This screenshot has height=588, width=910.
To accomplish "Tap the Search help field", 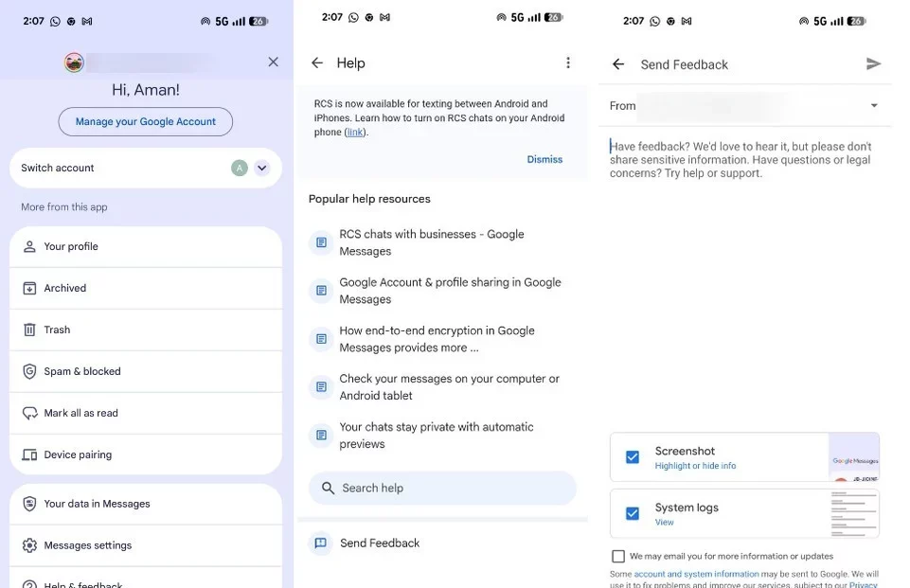I will point(443,488).
